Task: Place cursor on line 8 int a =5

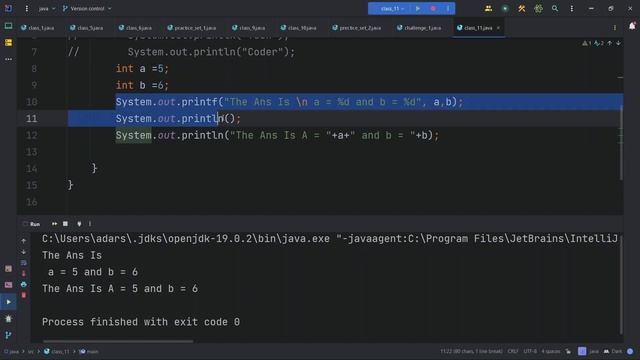Action: 142,69
